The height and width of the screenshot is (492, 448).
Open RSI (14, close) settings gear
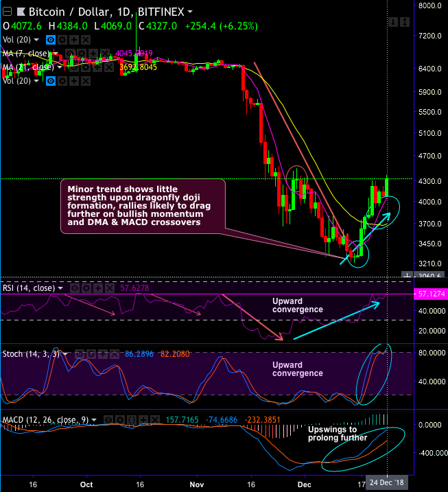pyautogui.click(x=86, y=288)
